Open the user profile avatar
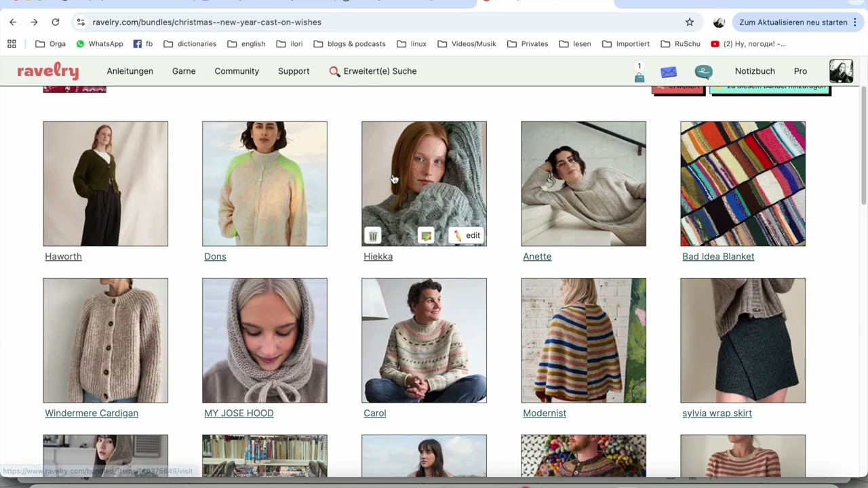Viewport: 868px width, 488px height. [x=841, y=71]
